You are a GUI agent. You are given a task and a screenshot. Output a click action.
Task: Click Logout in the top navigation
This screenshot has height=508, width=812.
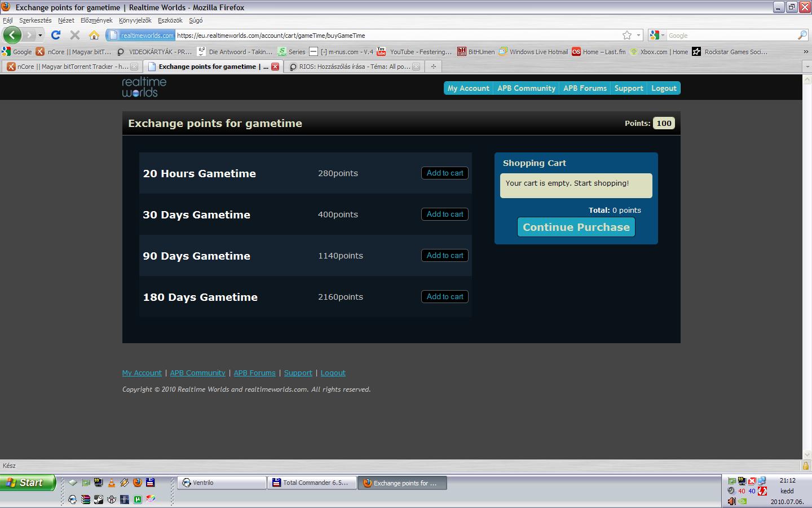coord(664,88)
